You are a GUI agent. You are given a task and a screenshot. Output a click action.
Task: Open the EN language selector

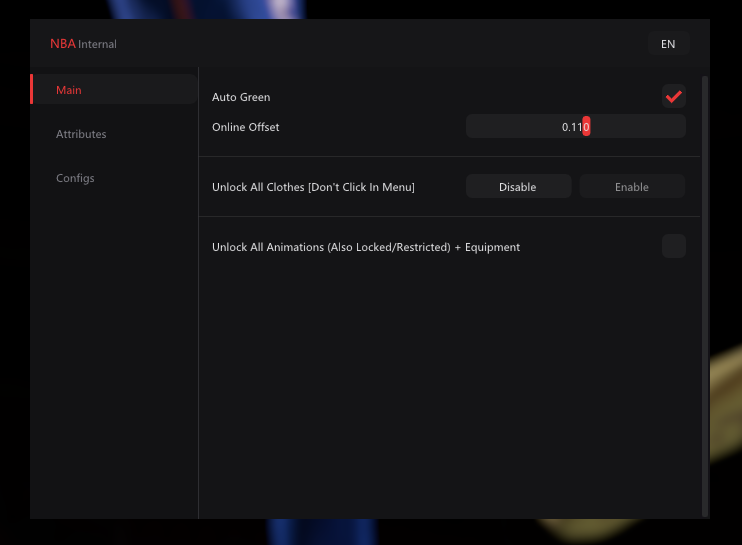pyautogui.click(x=668, y=44)
